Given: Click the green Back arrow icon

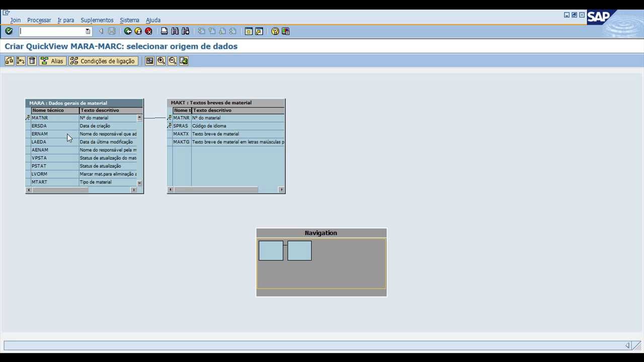Looking at the screenshot, I should click(x=128, y=31).
